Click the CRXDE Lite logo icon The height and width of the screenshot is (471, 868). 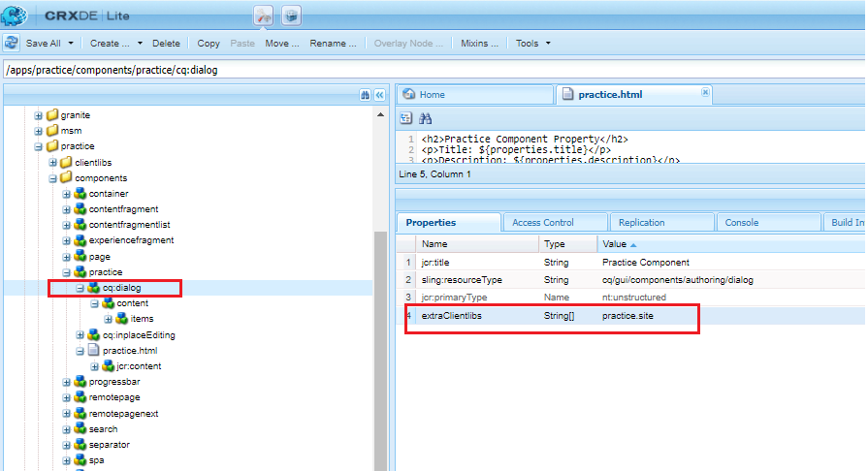pyautogui.click(x=15, y=15)
